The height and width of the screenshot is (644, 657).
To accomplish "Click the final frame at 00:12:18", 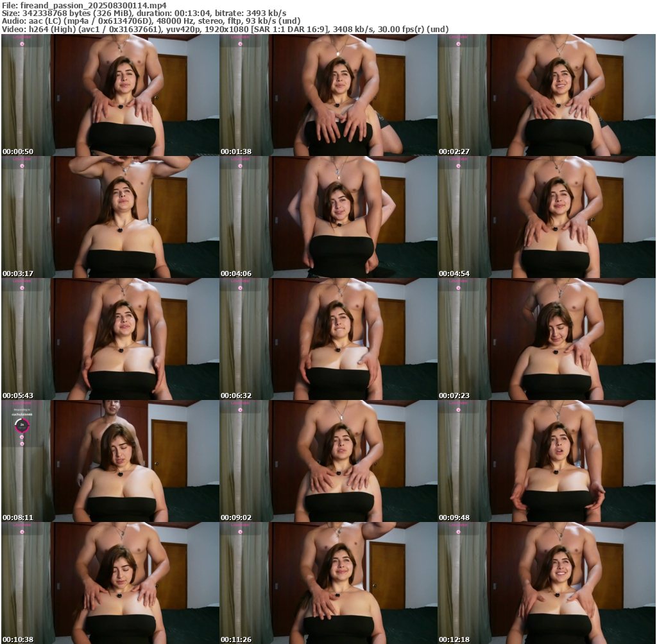I will pos(547,583).
